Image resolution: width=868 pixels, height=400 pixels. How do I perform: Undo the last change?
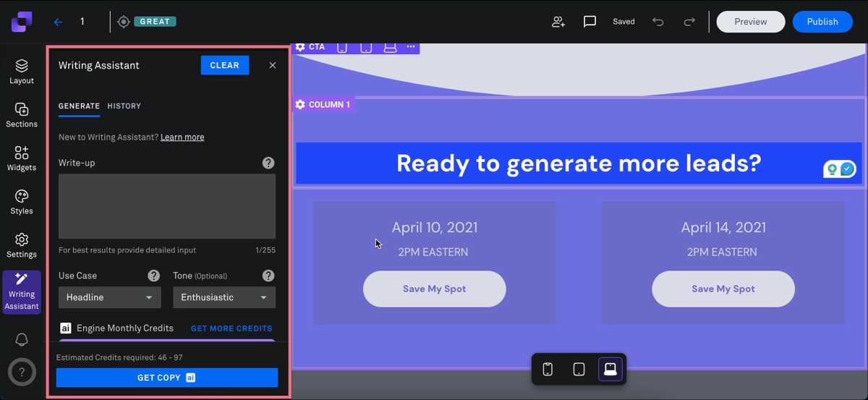[x=658, y=22]
